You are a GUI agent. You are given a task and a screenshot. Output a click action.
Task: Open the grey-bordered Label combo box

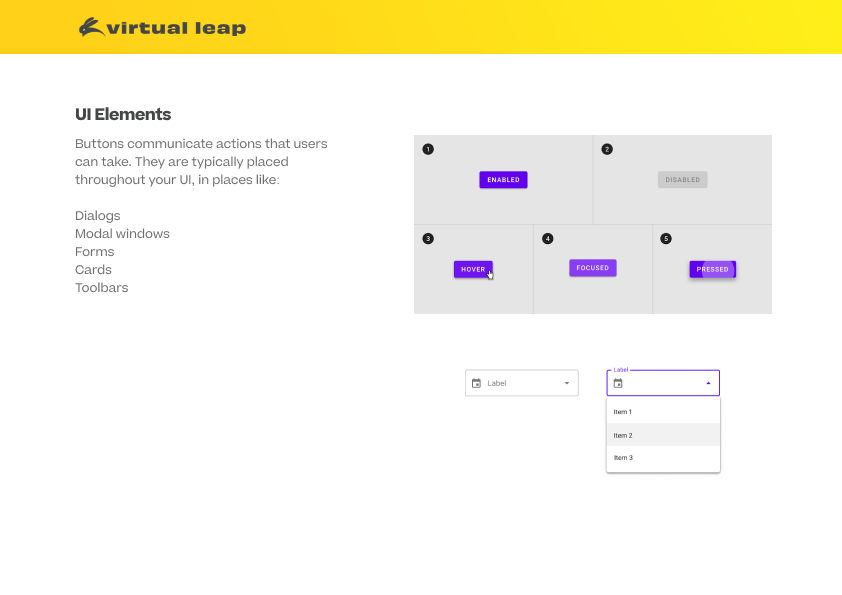point(521,383)
